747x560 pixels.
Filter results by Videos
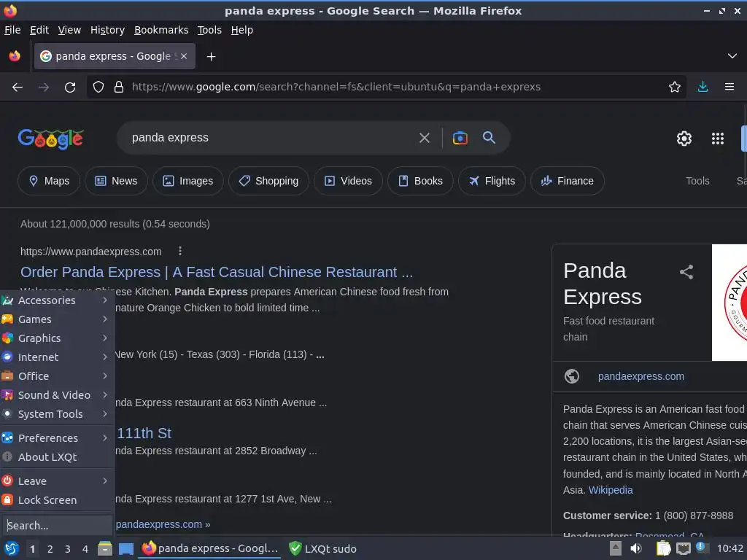point(348,181)
